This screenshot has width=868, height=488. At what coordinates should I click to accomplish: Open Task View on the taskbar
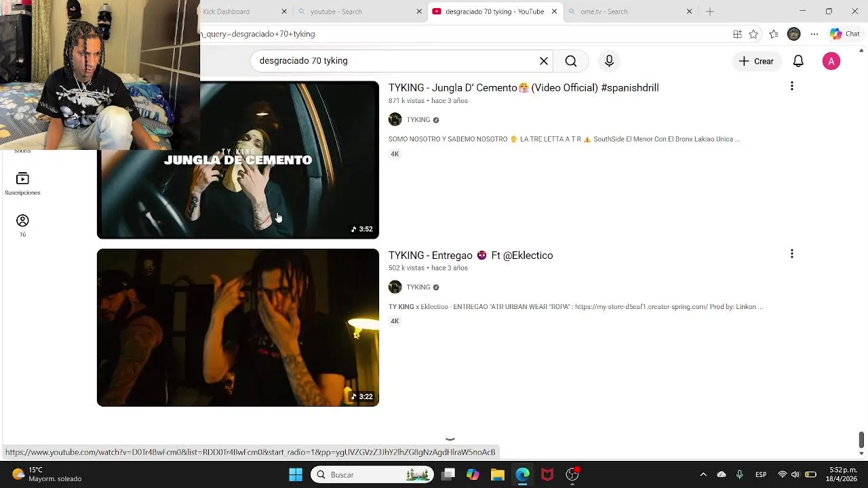click(448, 474)
